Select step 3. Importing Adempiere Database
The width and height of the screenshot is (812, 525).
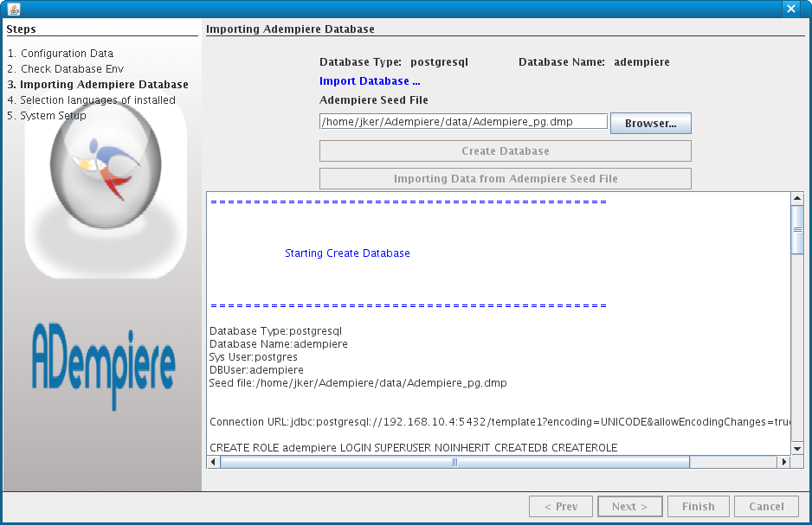click(x=98, y=84)
